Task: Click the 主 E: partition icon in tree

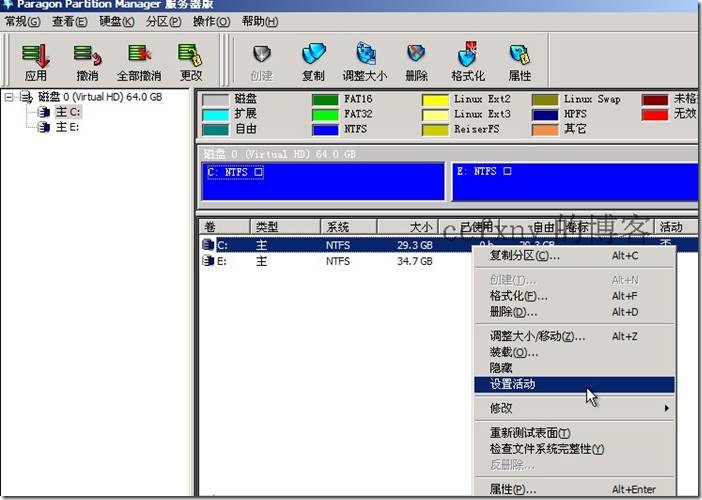Action: (x=43, y=128)
